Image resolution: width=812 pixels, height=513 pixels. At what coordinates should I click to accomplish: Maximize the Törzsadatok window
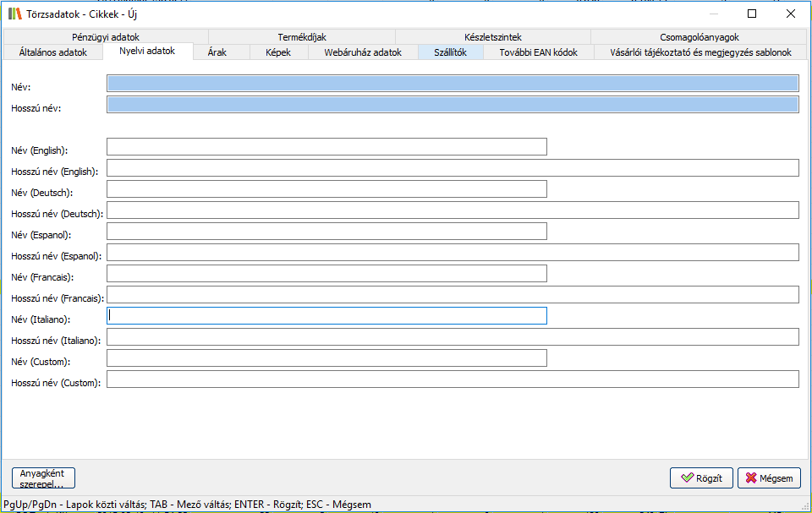[x=752, y=14]
